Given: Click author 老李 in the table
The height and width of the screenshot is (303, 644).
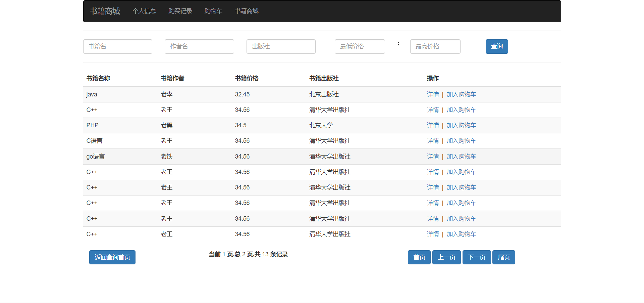Looking at the screenshot, I should (x=167, y=94).
